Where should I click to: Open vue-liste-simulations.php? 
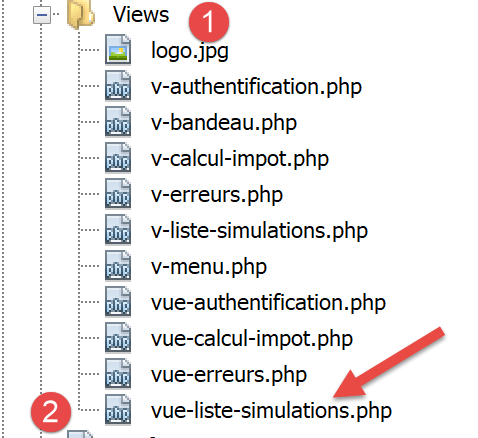pos(271,411)
